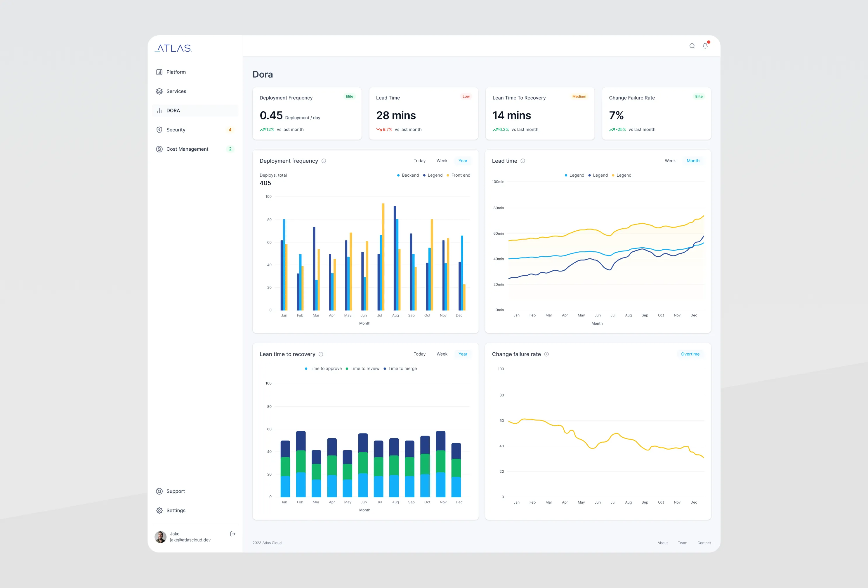Click the 405 deploys total value

click(x=265, y=183)
